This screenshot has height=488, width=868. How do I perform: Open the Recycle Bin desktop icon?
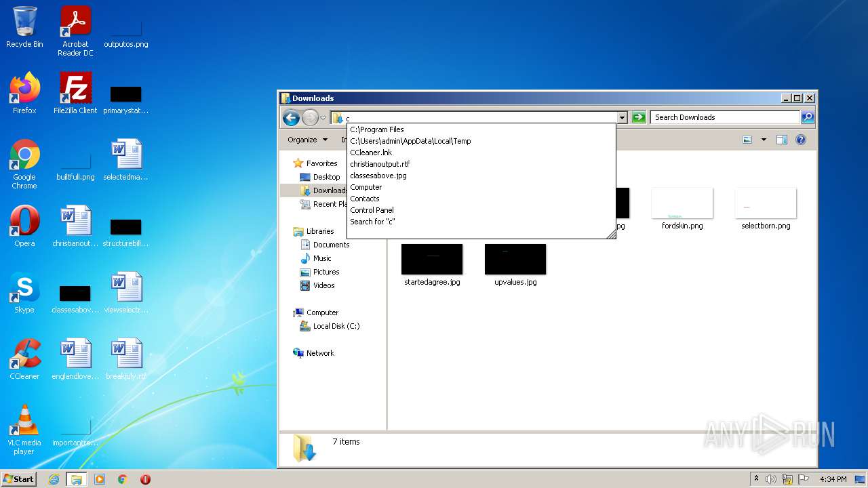[24, 27]
